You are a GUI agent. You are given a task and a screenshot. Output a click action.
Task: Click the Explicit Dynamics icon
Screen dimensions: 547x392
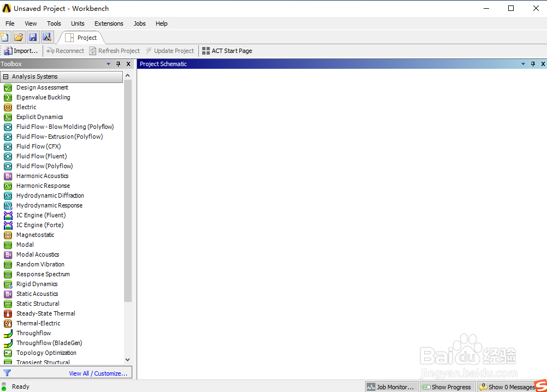coord(8,117)
